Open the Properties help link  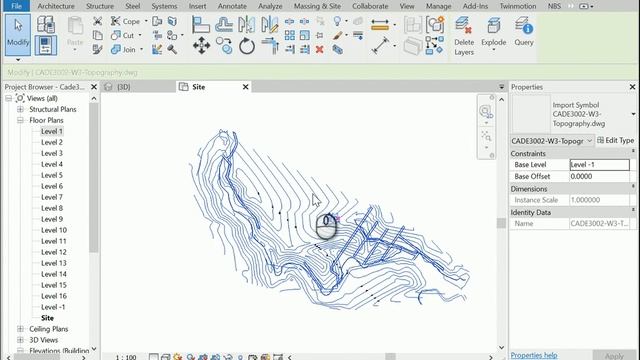pos(533,355)
